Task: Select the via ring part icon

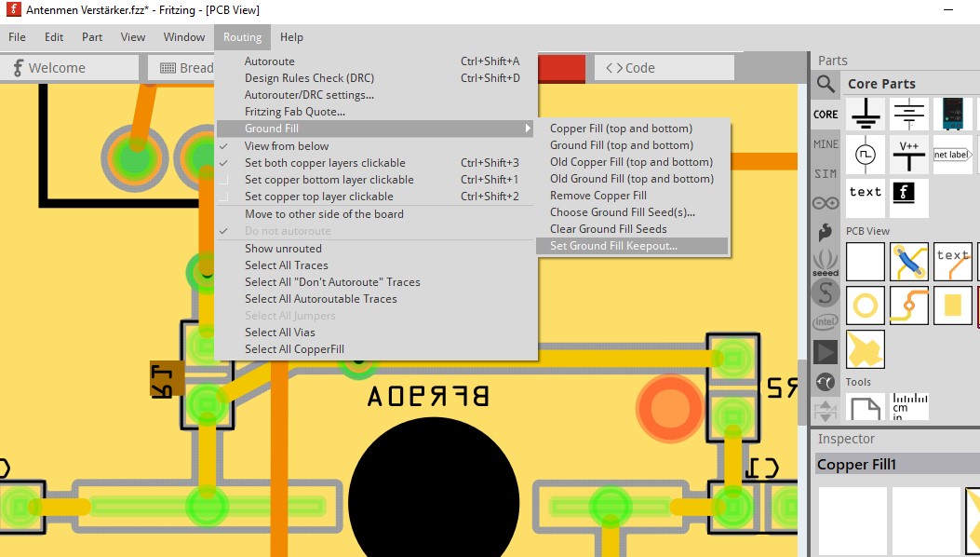Action: 866,305
